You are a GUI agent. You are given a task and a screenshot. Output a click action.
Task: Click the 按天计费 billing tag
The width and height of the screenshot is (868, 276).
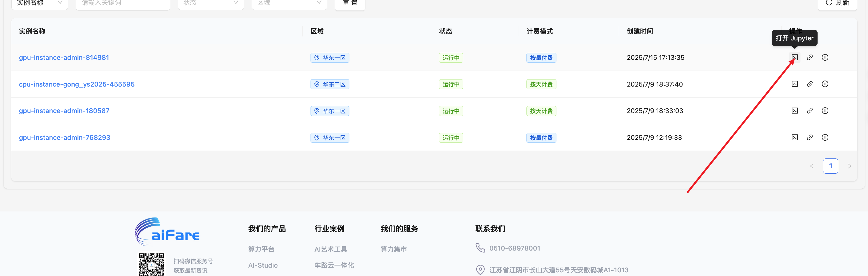(541, 84)
